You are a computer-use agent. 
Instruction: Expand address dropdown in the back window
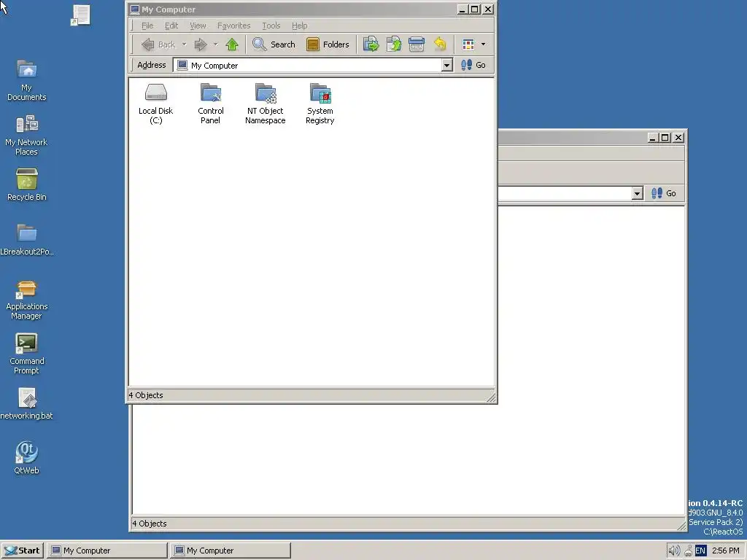(637, 193)
